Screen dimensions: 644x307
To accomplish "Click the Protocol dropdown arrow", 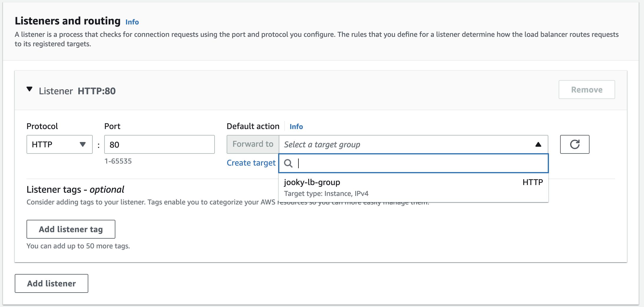I will click(x=83, y=144).
